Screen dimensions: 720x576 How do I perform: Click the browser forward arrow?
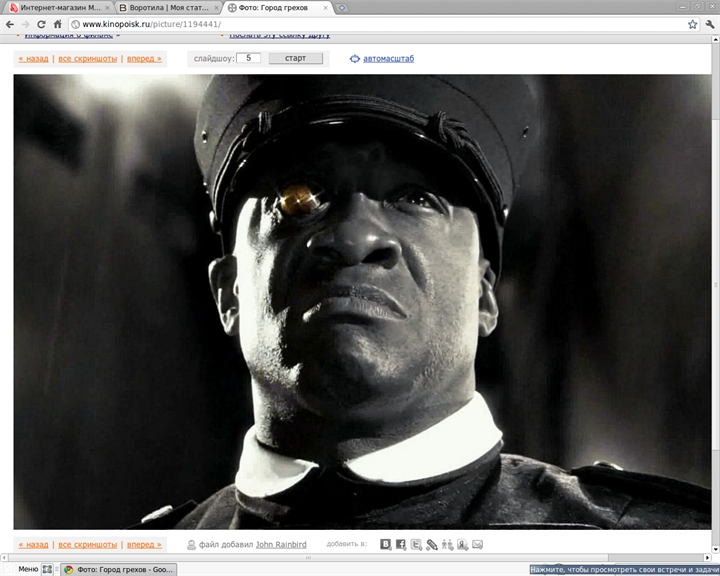25,24
